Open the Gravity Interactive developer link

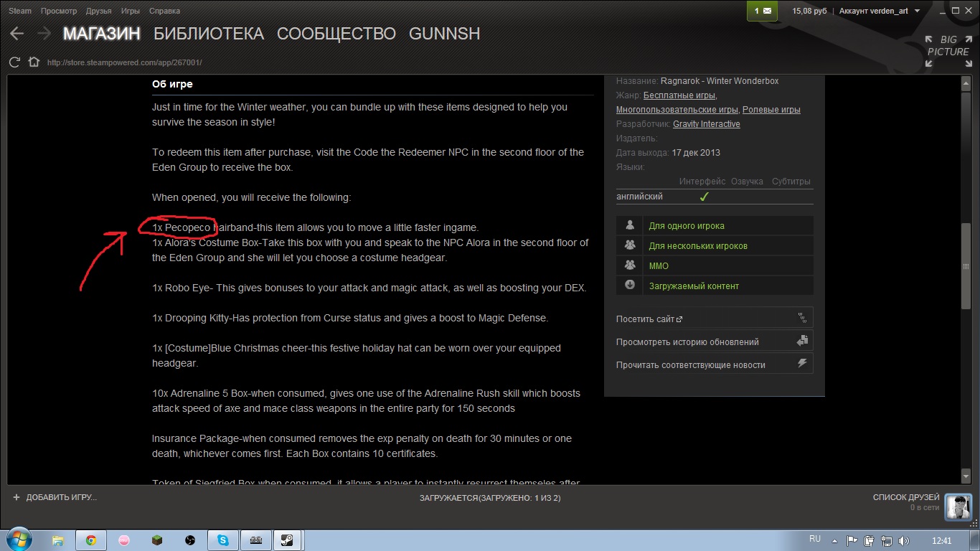[707, 124]
